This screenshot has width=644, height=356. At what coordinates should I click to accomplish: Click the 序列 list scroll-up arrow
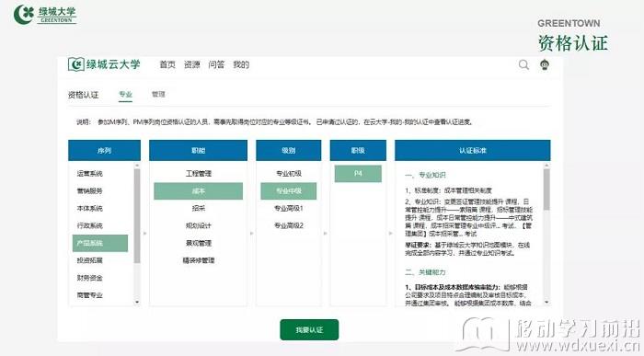click(x=137, y=166)
